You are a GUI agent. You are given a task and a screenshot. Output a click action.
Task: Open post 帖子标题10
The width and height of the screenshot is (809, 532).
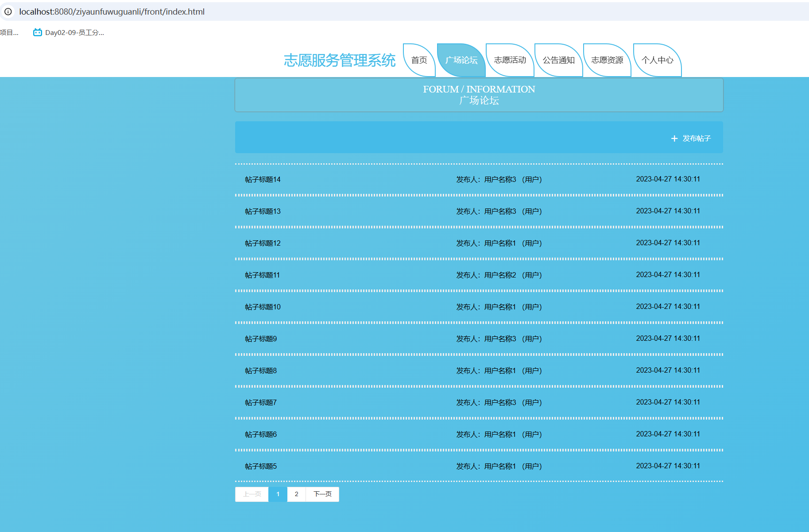pyautogui.click(x=263, y=307)
